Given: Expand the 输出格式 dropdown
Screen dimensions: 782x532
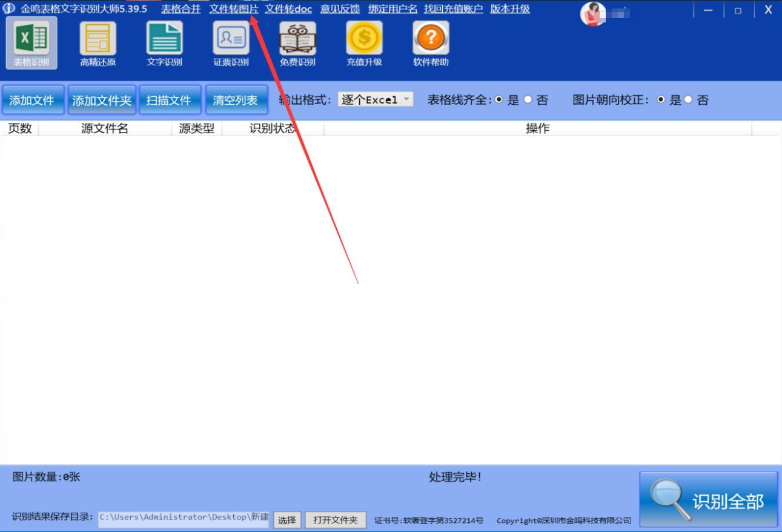Looking at the screenshot, I should (376, 100).
